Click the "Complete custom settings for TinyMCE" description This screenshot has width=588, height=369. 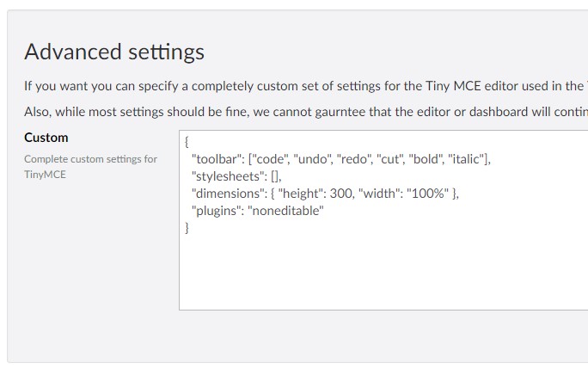(x=90, y=167)
